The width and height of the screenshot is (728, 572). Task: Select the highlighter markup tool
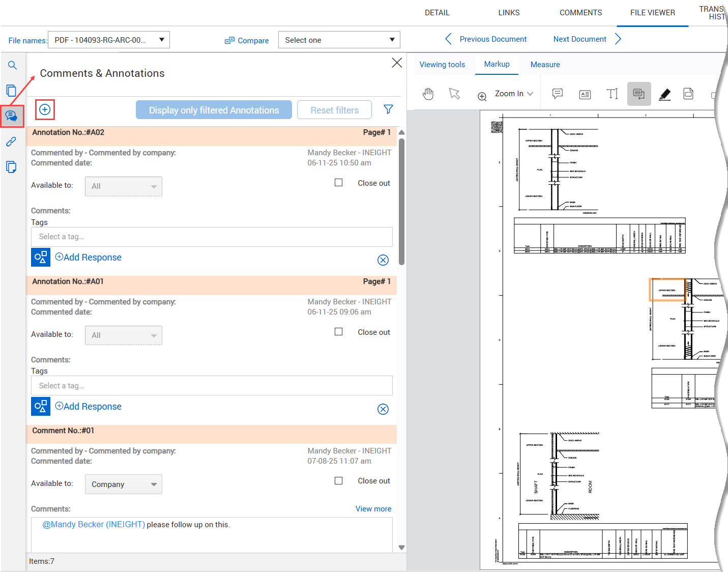pos(664,94)
